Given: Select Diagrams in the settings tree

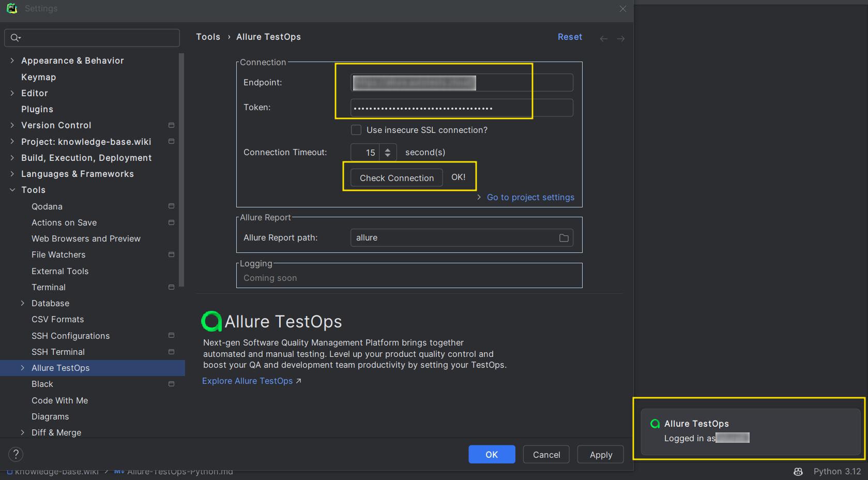Looking at the screenshot, I should 50,416.
